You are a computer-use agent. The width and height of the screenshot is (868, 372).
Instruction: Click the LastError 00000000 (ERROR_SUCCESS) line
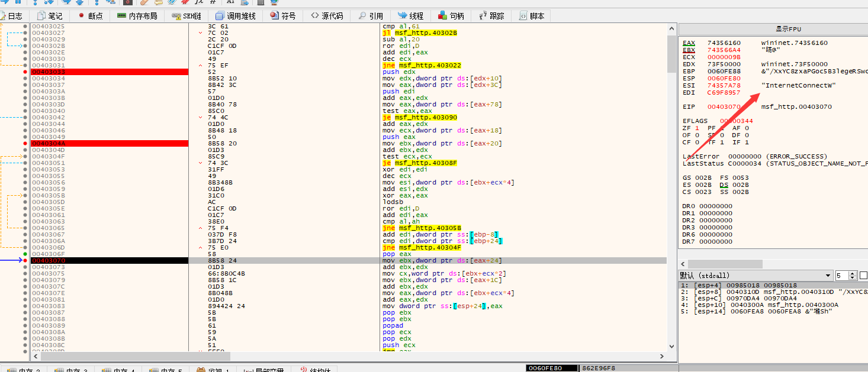756,157
